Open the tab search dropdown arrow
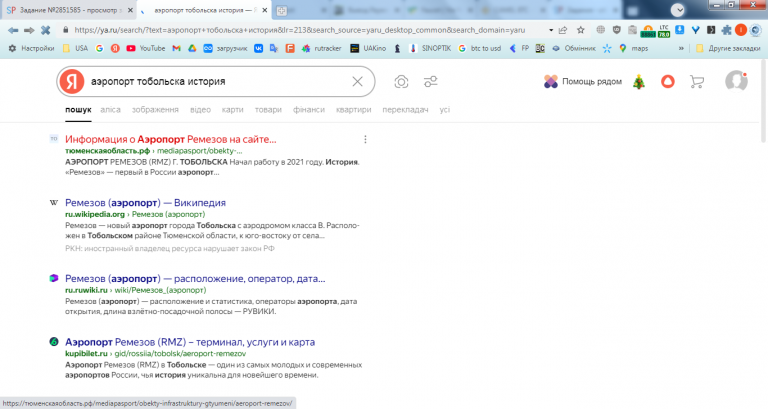Viewport: 768px width, 409px height. [x=677, y=10]
